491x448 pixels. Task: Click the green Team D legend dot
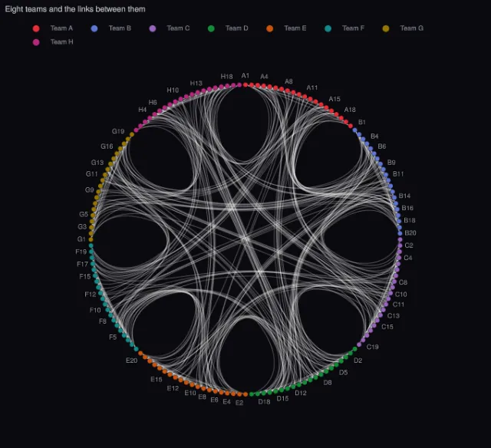[211, 28]
